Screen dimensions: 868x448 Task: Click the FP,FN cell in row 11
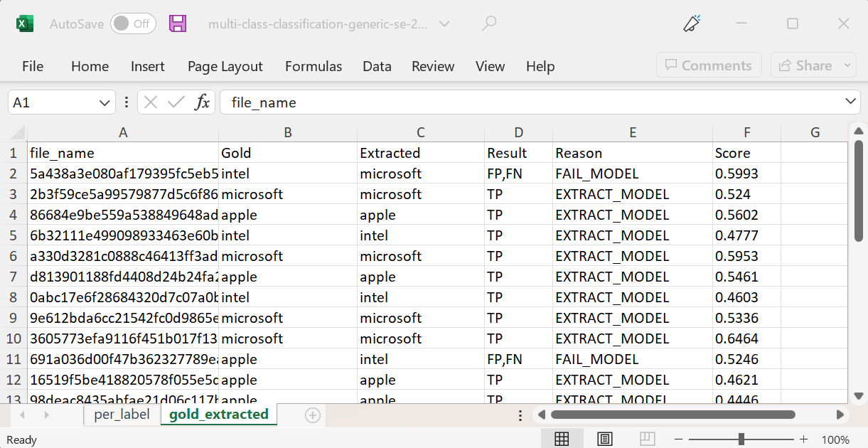pos(519,359)
